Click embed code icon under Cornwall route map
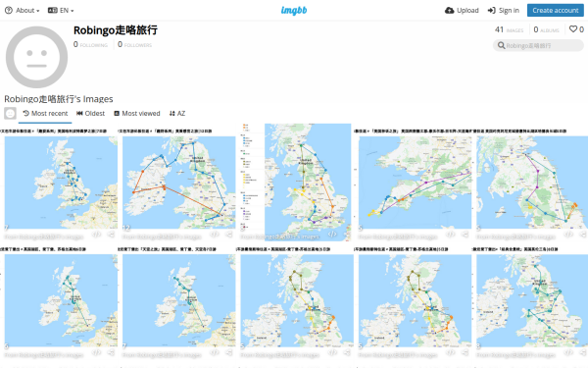Viewport: 588px width, 368px height. tap(451, 235)
